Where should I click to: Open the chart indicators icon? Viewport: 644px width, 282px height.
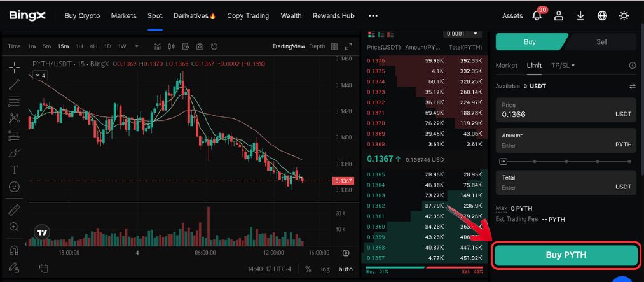click(x=157, y=46)
